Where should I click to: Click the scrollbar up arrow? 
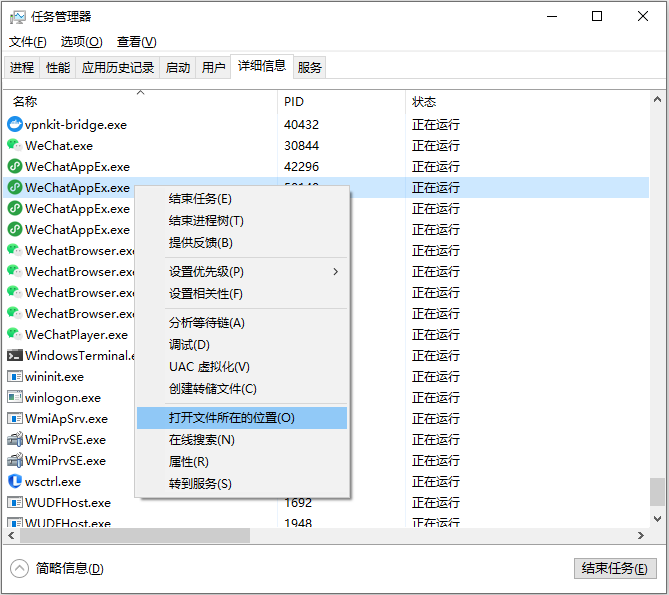(x=657, y=99)
